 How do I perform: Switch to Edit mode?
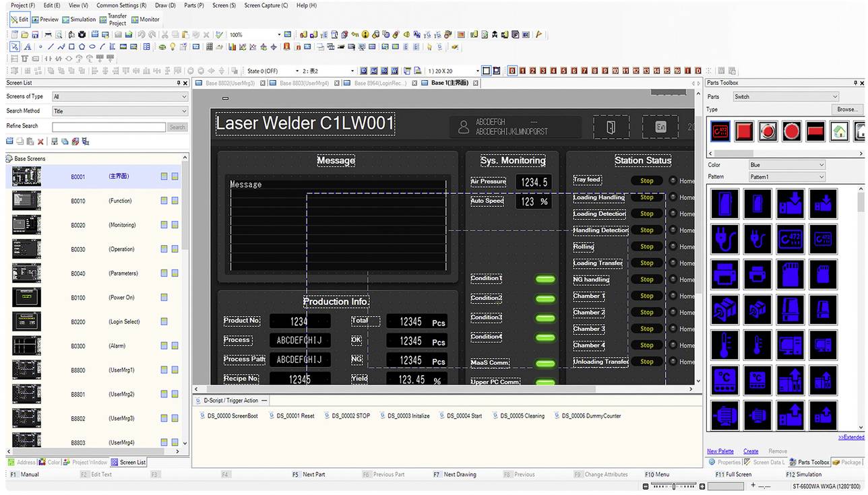coord(20,20)
